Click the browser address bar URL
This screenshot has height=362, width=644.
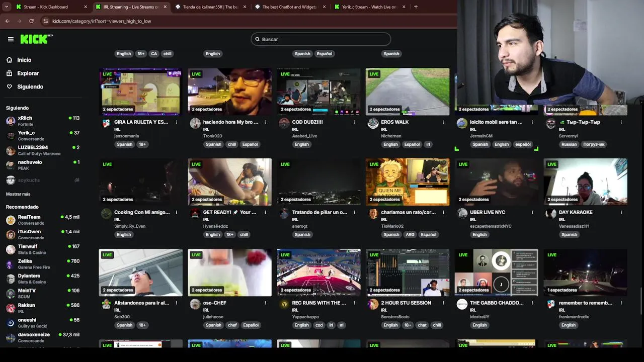102,21
